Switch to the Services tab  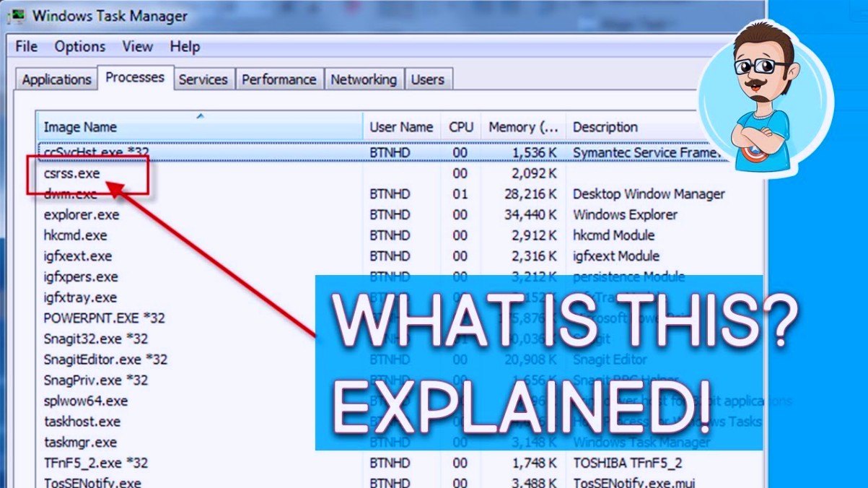tap(204, 79)
